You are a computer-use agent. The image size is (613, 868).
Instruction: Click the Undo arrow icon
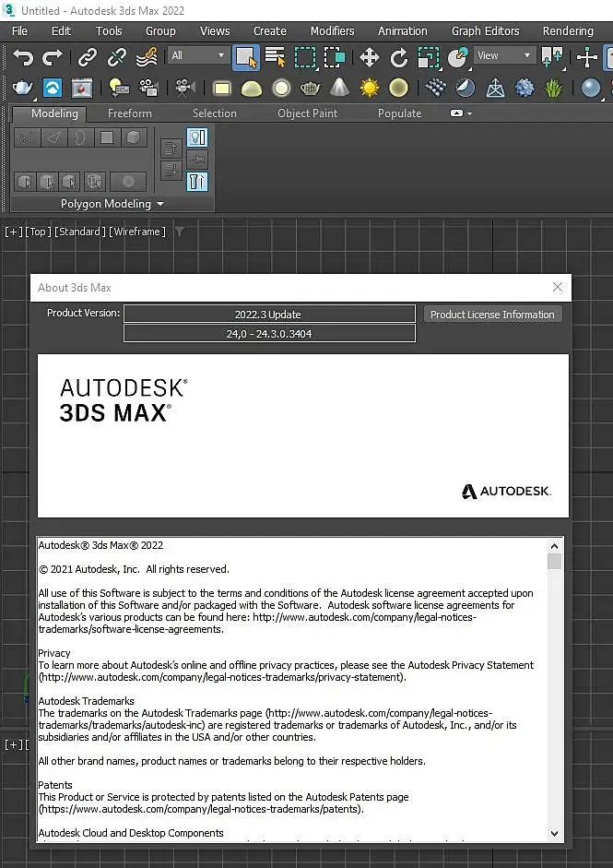(x=23, y=56)
